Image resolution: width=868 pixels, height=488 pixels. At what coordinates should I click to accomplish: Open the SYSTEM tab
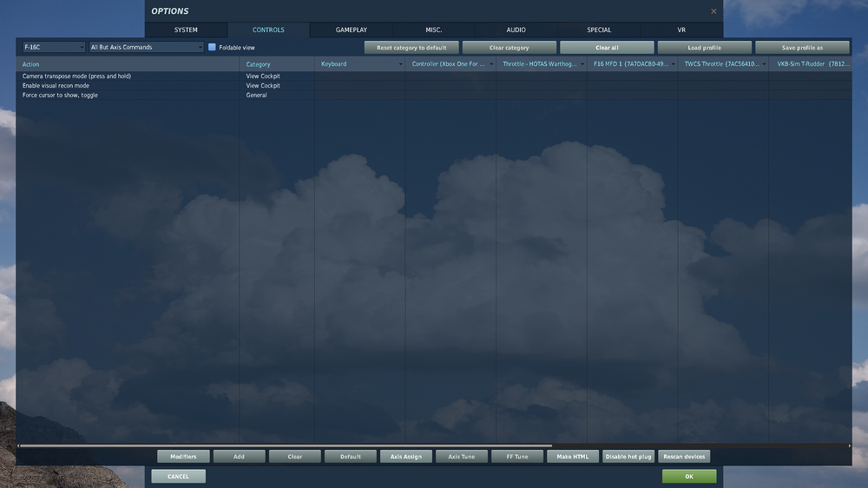point(186,30)
